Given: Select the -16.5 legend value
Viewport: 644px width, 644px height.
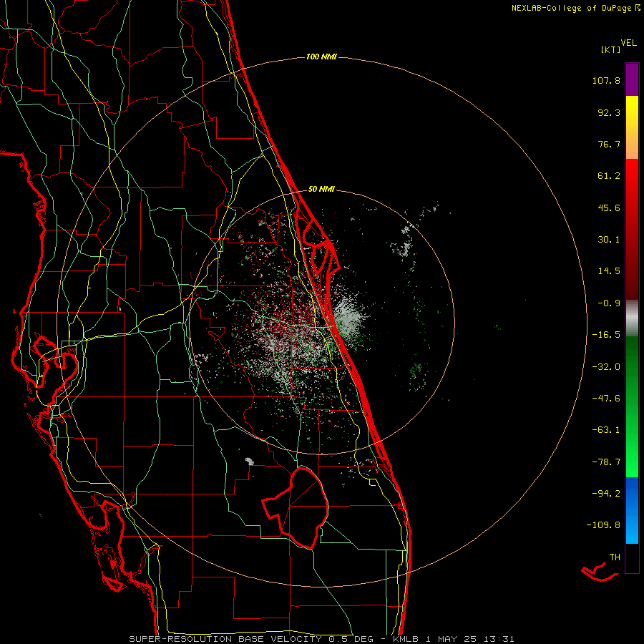Looking at the screenshot, I should coord(606,335).
